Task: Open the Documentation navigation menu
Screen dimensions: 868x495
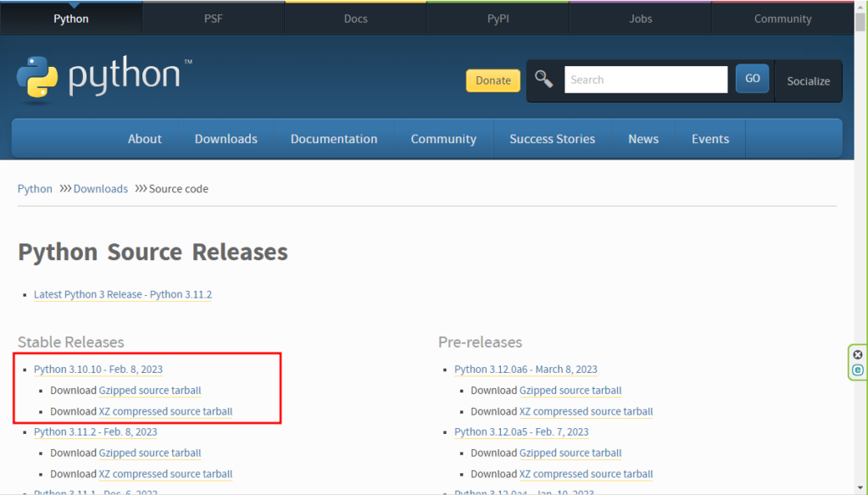Action: [333, 139]
